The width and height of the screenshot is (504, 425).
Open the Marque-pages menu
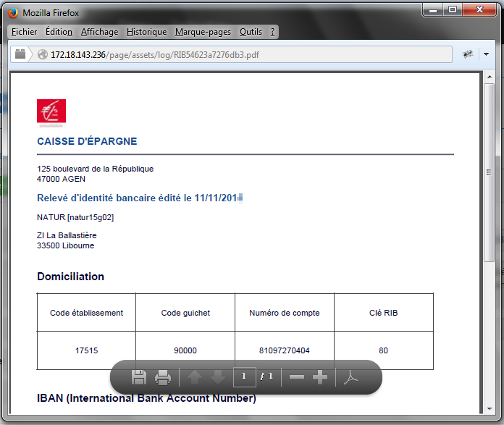(x=203, y=32)
